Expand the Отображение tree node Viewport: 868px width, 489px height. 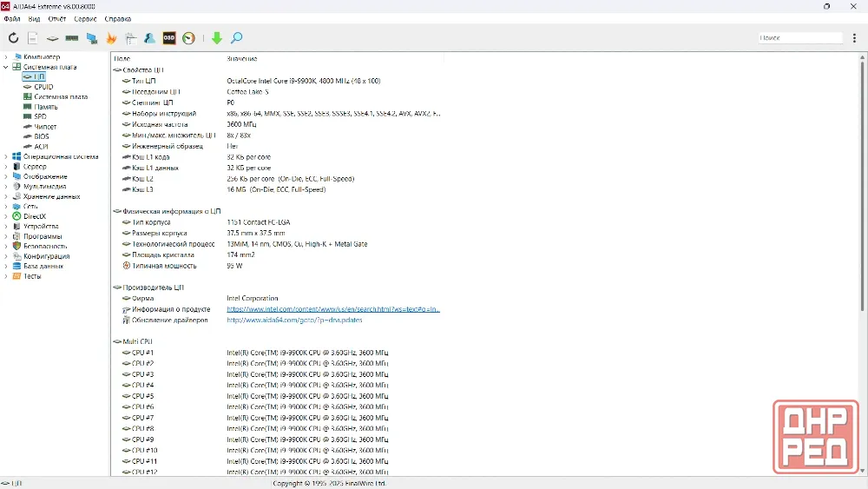click(6, 176)
